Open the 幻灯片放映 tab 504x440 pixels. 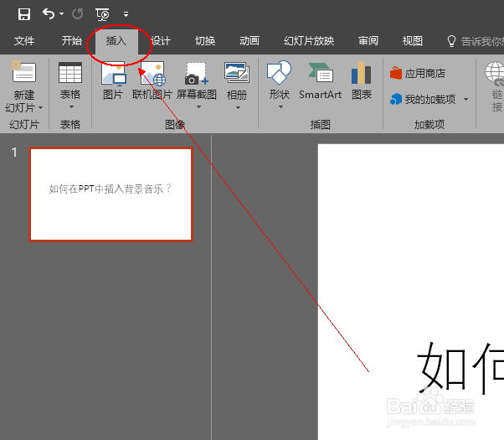(309, 41)
